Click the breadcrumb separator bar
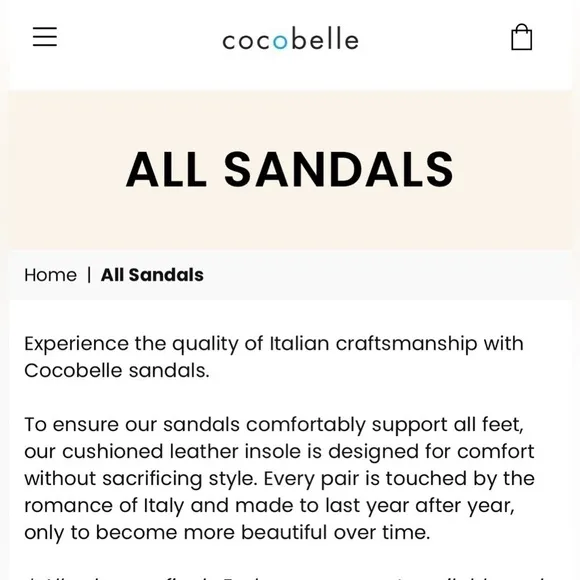Viewport: 580px width, 580px height. pyautogui.click(x=89, y=275)
